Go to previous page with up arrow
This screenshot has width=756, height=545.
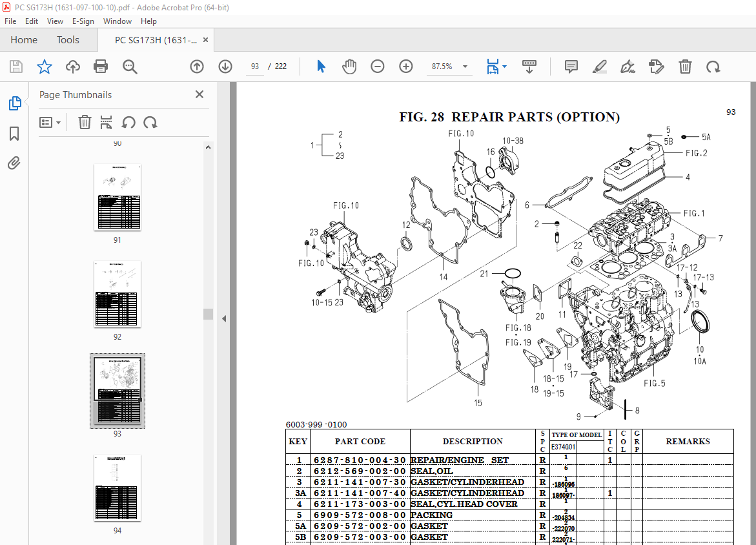coord(197,67)
